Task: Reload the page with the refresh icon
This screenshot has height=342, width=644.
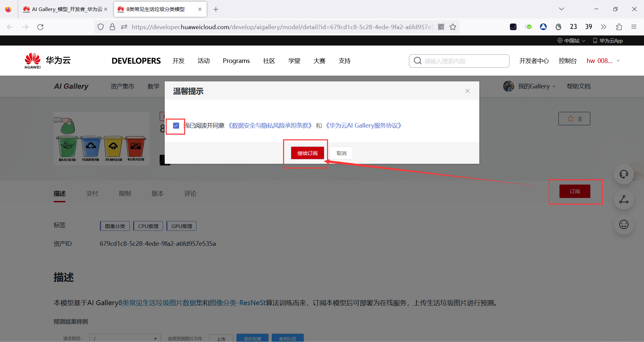Action: pyautogui.click(x=40, y=27)
